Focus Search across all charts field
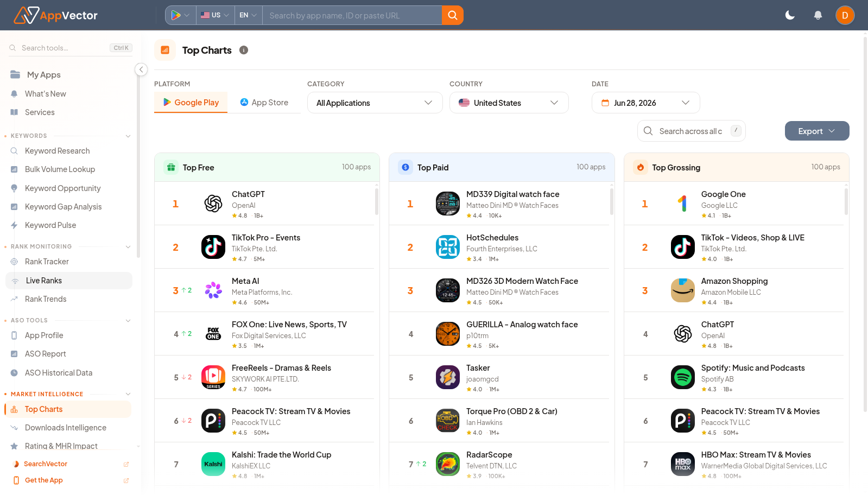868x495 pixels. tap(691, 131)
